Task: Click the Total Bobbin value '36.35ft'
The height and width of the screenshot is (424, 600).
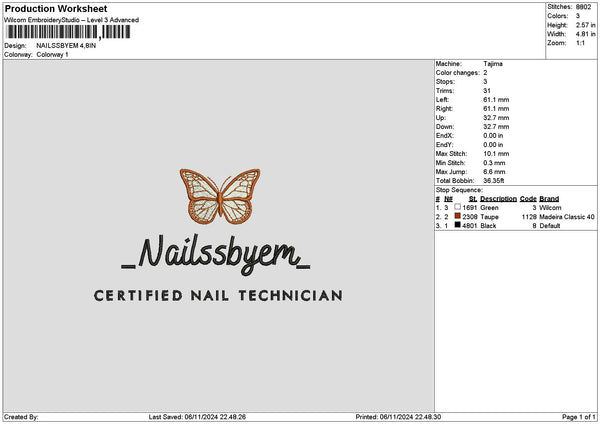Action: (494, 181)
